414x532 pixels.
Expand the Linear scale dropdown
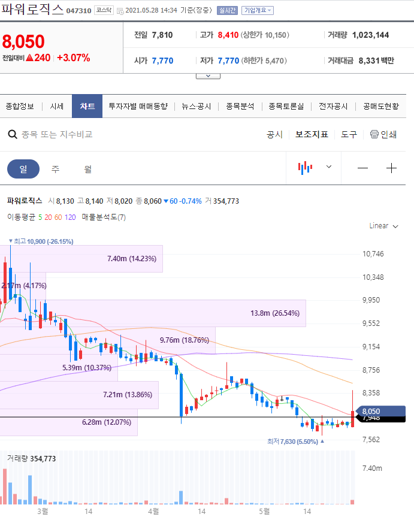(x=383, y=226)
